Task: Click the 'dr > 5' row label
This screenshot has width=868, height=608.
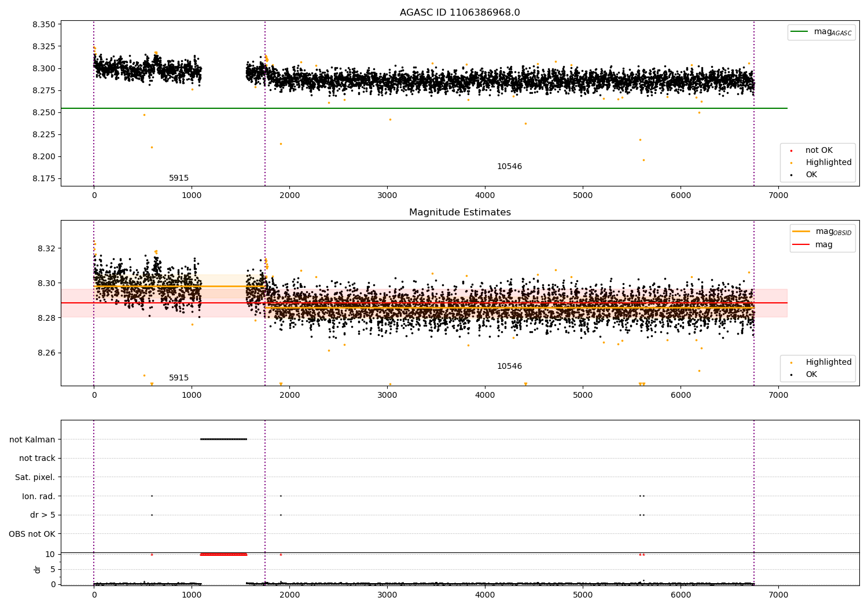Action: 43,515
